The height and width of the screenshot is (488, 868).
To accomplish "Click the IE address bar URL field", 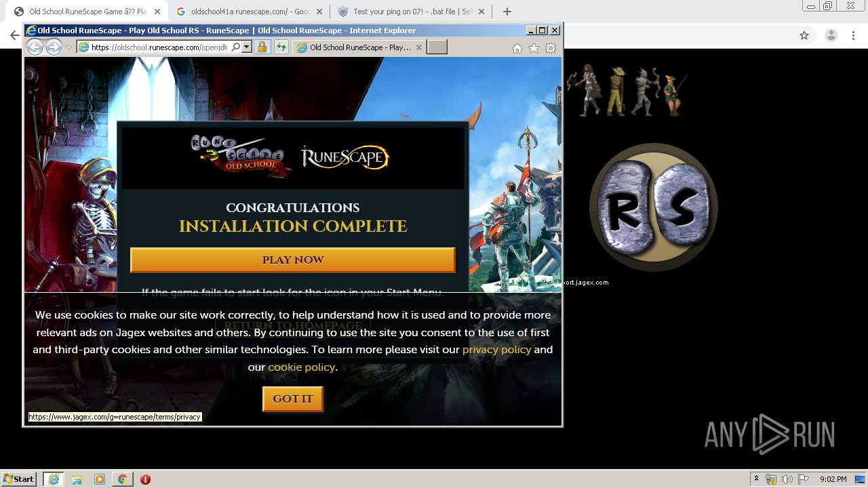I will 159,47.
